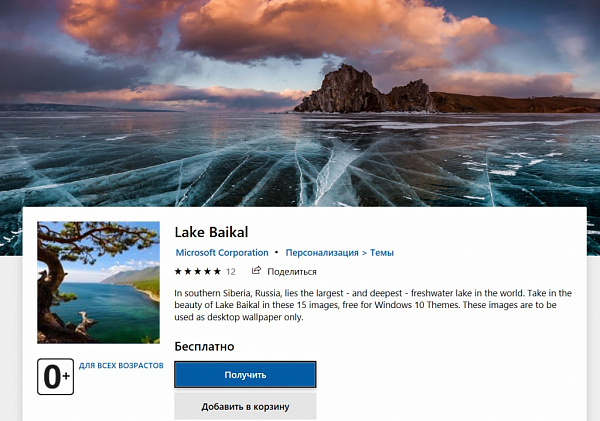Click the ratings count 12

click(231, 271)
